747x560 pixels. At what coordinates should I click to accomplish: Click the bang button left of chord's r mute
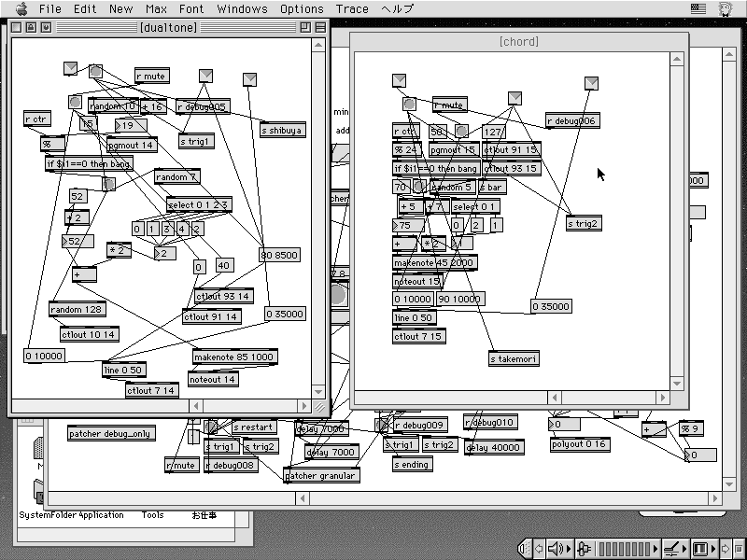point(409,104)
